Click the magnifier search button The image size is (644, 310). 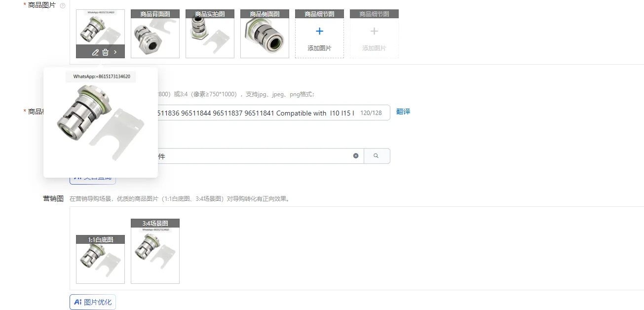tap(377, 156)
